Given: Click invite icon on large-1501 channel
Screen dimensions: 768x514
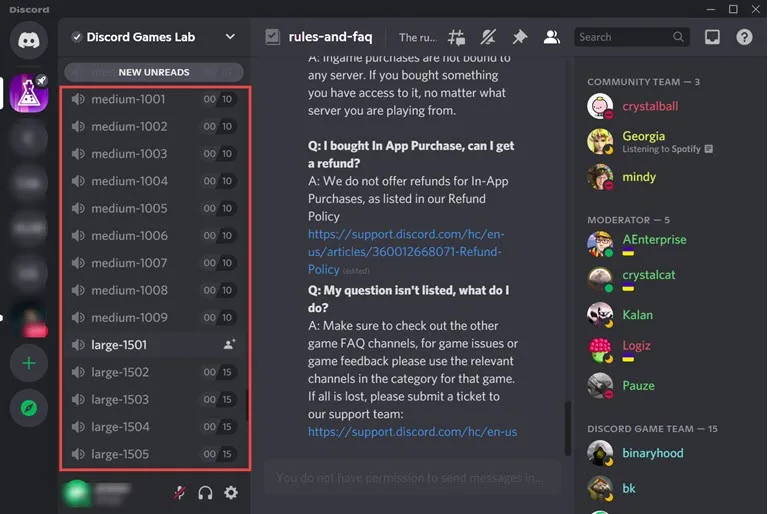Looking at the screenshot, I should [x=229, y=344].
